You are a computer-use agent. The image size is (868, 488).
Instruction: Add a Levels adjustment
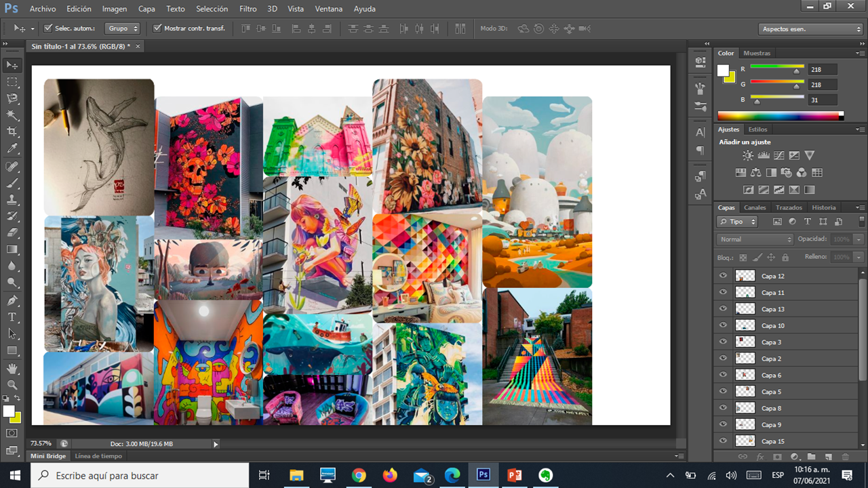(763, 155)
